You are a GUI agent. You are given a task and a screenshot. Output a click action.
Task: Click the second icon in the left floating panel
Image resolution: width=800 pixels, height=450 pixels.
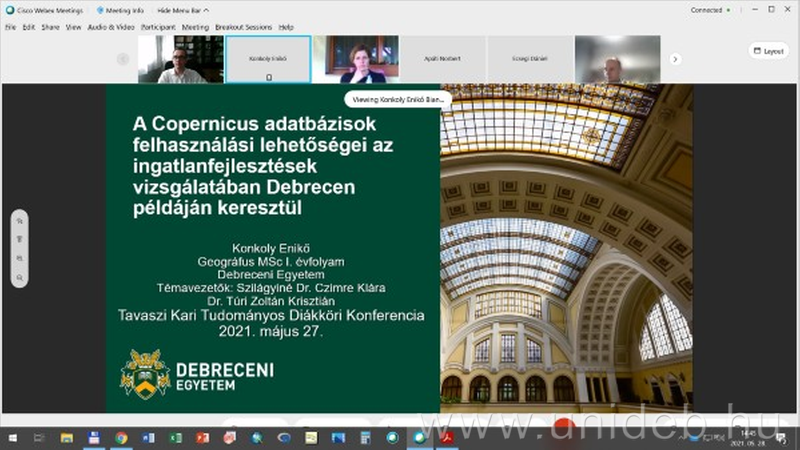coord(20,240)
